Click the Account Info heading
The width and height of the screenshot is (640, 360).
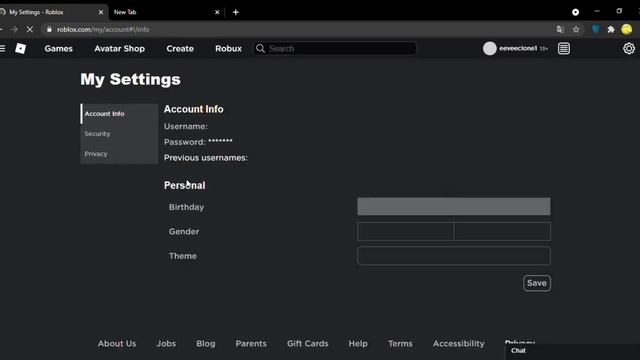coord(193,109)
